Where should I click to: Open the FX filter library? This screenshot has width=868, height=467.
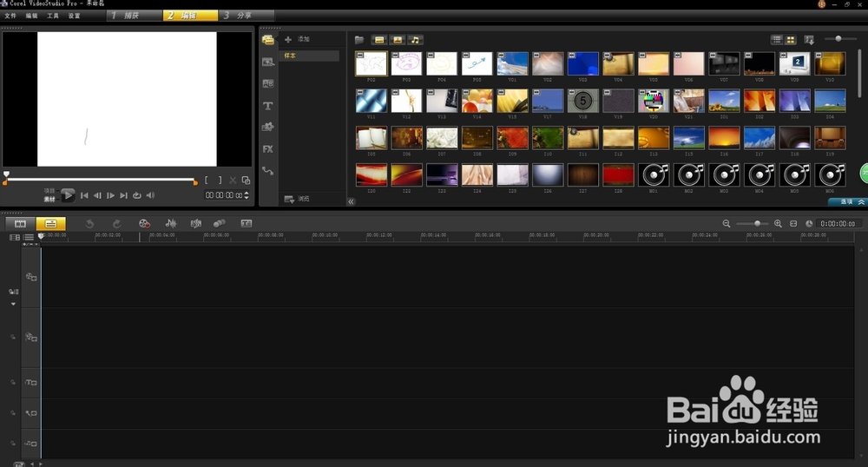point(268,148)
